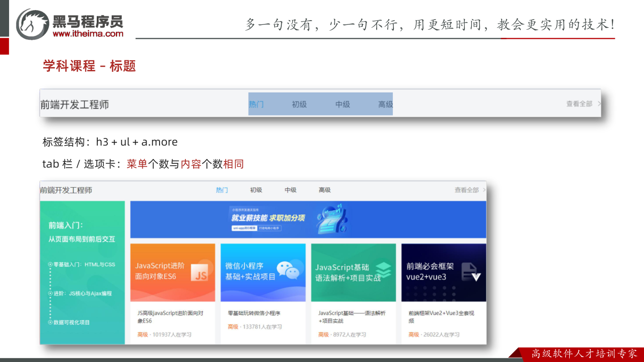Image resolution: width=644 pixels, height=362 pixels.
Task: Click circle bullet beside 数据可视化项目
Action: click(50, 323)
